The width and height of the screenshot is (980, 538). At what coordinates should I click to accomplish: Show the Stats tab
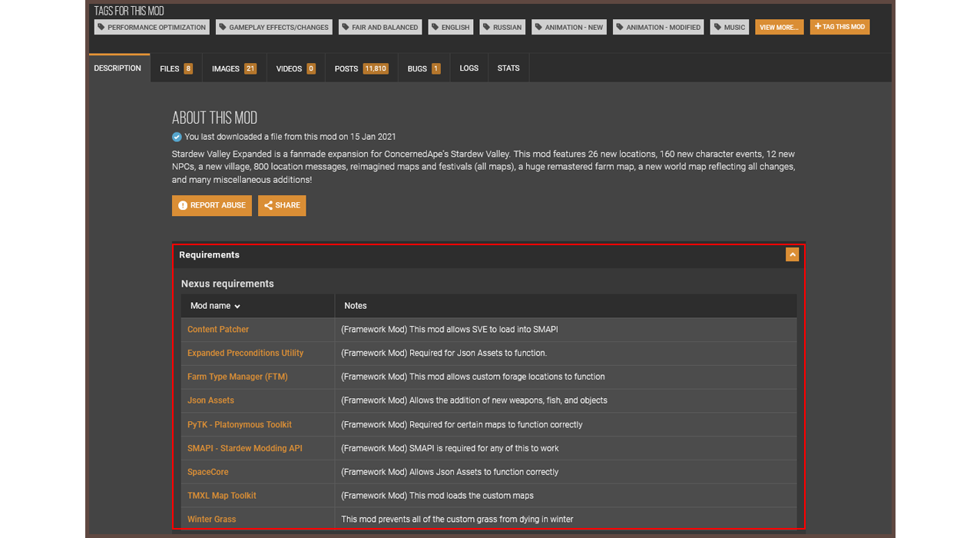[x=508, y=68]
